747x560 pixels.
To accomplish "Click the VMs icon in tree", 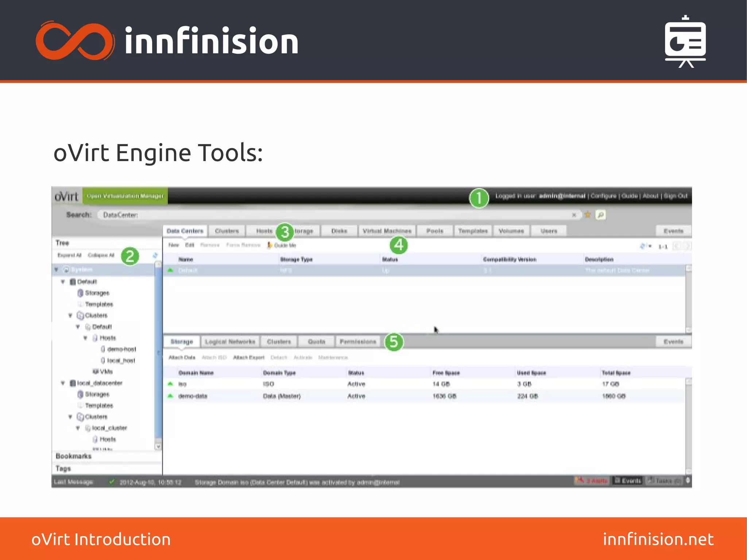I will [x=95, y=371].
